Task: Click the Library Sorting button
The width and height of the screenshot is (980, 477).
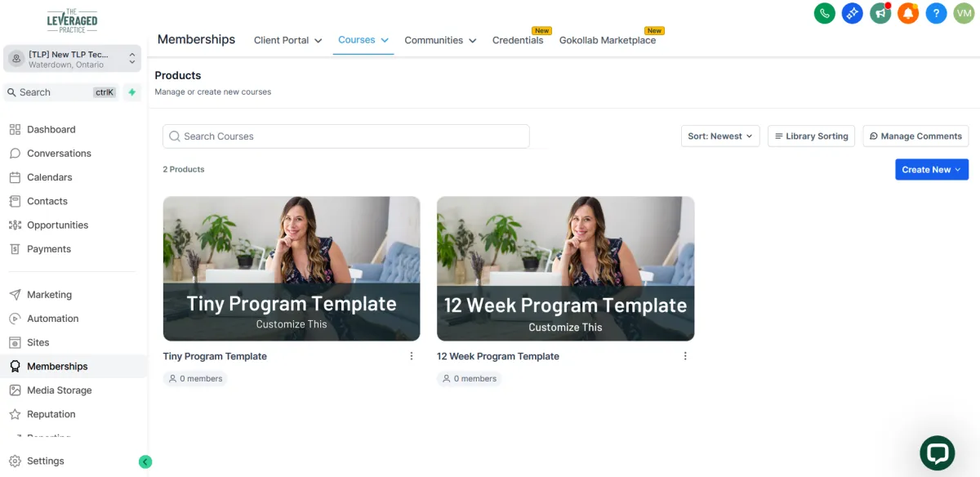Action: point(812,136)
